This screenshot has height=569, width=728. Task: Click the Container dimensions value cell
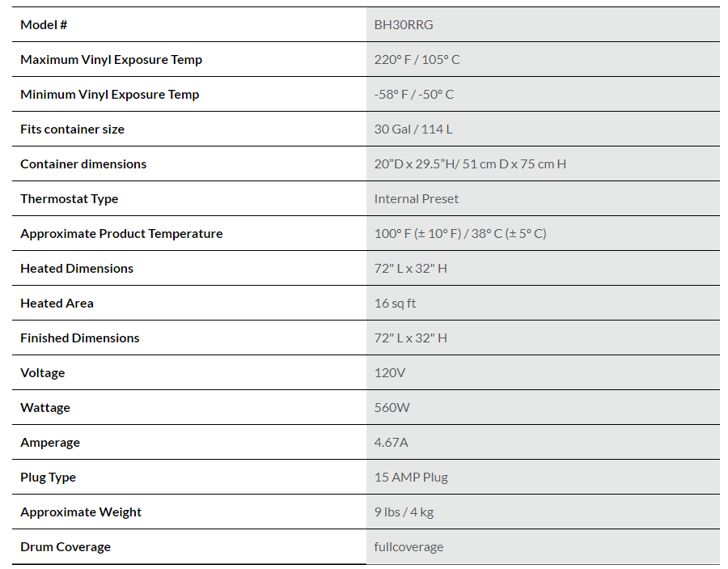[470, 164]
